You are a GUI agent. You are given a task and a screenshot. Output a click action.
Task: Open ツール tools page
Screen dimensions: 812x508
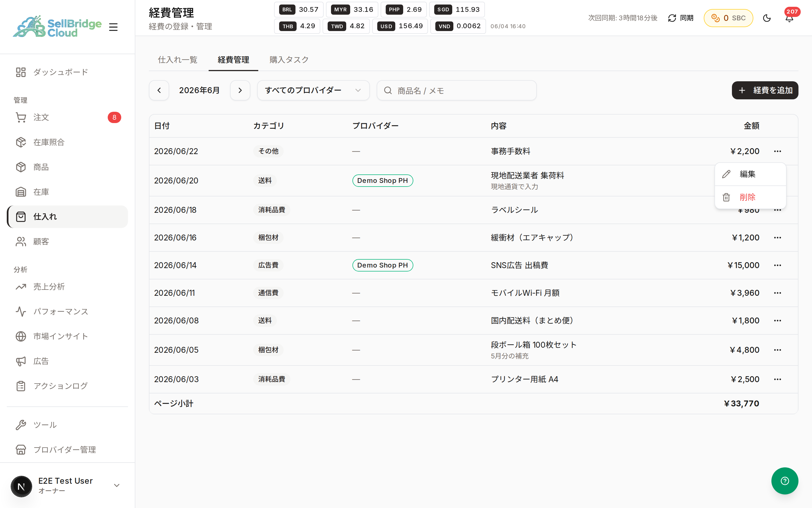point(67,425)
